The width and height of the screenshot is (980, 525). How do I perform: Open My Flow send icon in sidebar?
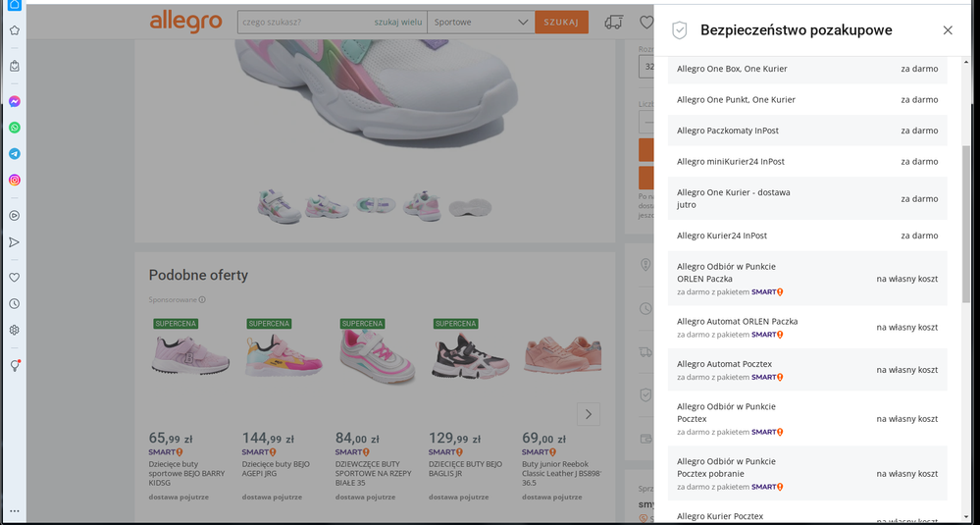[x=15, y=242]
